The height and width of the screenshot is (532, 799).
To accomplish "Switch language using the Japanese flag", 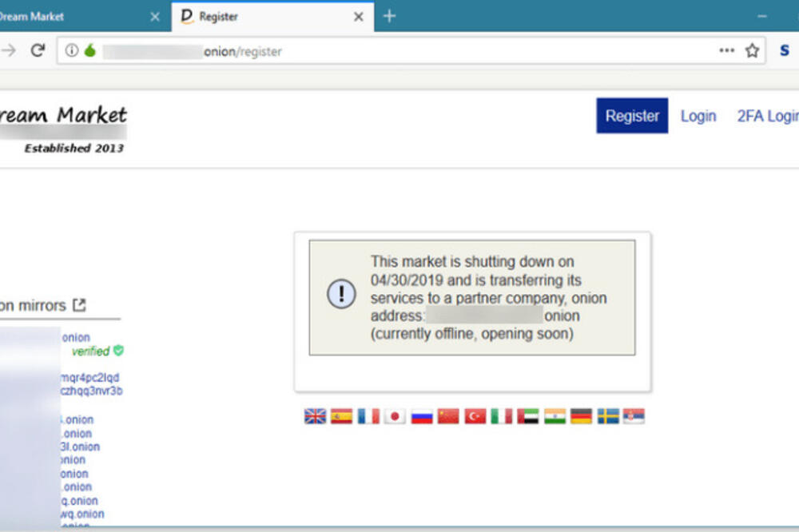I will 395,416.
